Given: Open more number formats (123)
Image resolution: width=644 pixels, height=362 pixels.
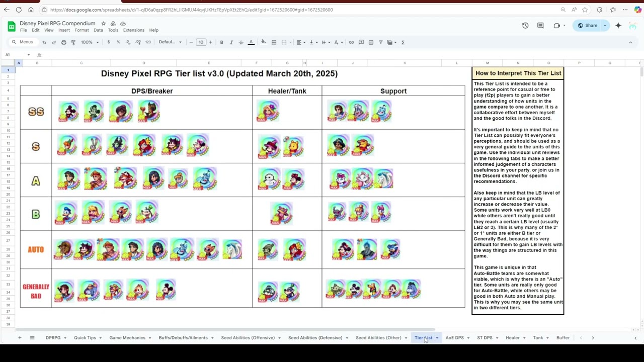Looking at the screenshot, I should tap(148, 42).
